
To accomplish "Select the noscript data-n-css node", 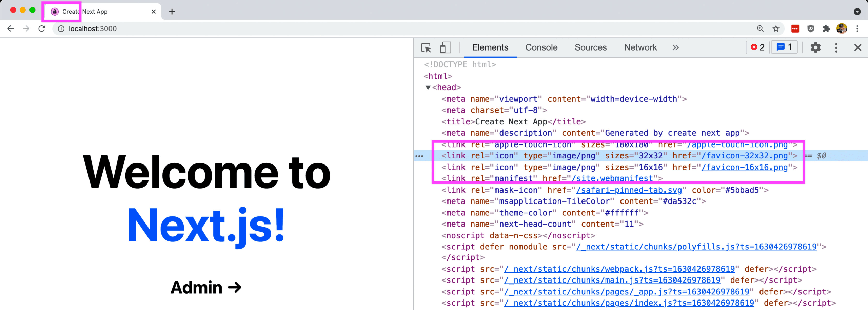I will coord(518,236).
